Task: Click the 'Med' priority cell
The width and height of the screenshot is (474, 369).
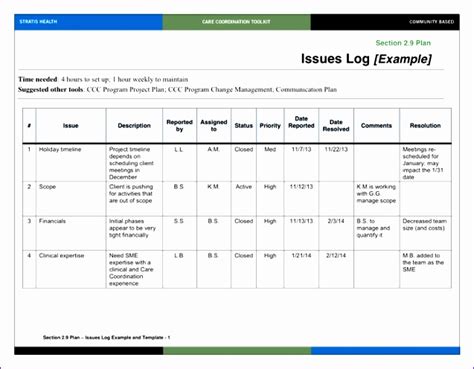Action: tap(270, 163)
